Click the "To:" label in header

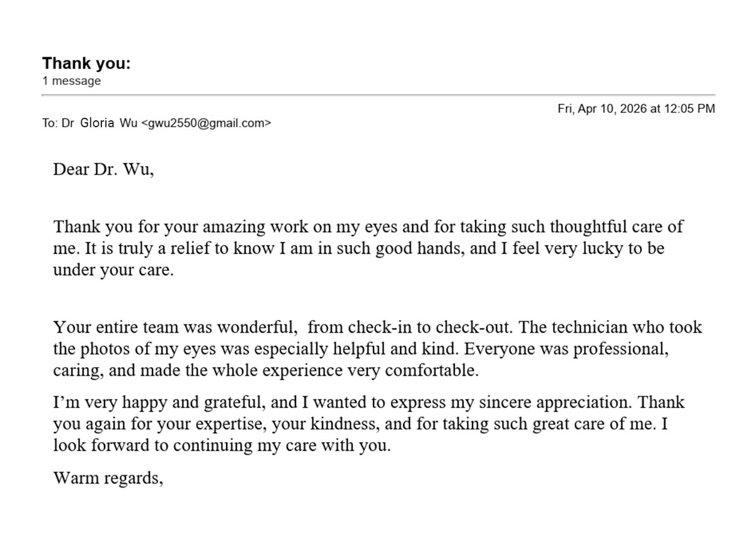click(50, 123)
